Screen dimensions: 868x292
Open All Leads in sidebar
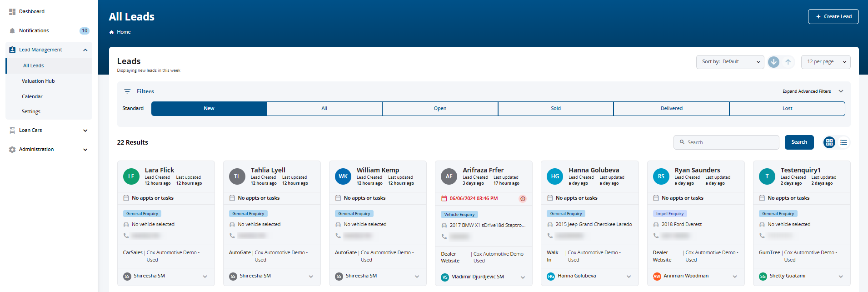(x=50, y=65)
